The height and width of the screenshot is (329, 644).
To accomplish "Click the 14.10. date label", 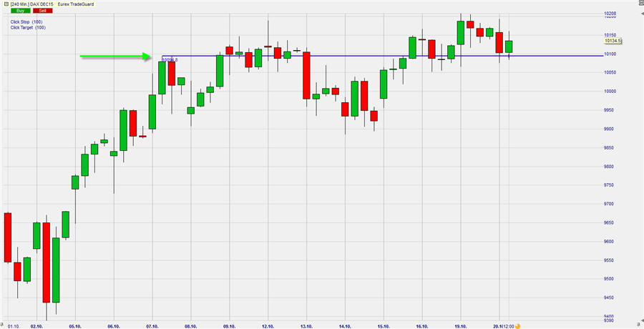I will [x=345, y=326].
